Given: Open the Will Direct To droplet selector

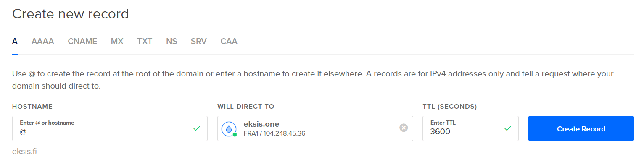Looking at the screenshot, I should (315, 128).
